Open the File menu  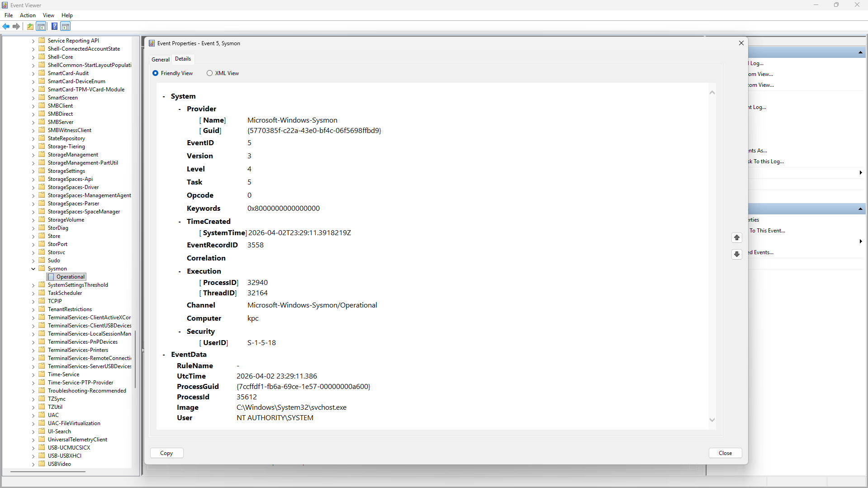click(9, 15)
